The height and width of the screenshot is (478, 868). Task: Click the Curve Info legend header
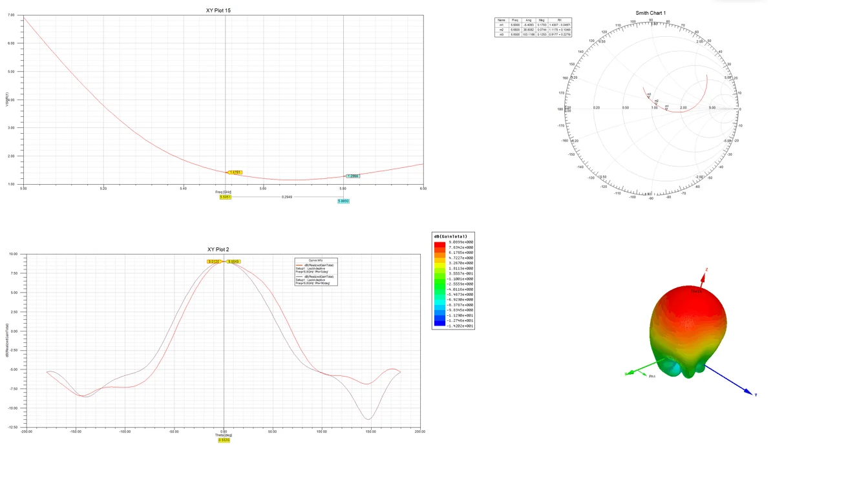(x=316, y=260)
